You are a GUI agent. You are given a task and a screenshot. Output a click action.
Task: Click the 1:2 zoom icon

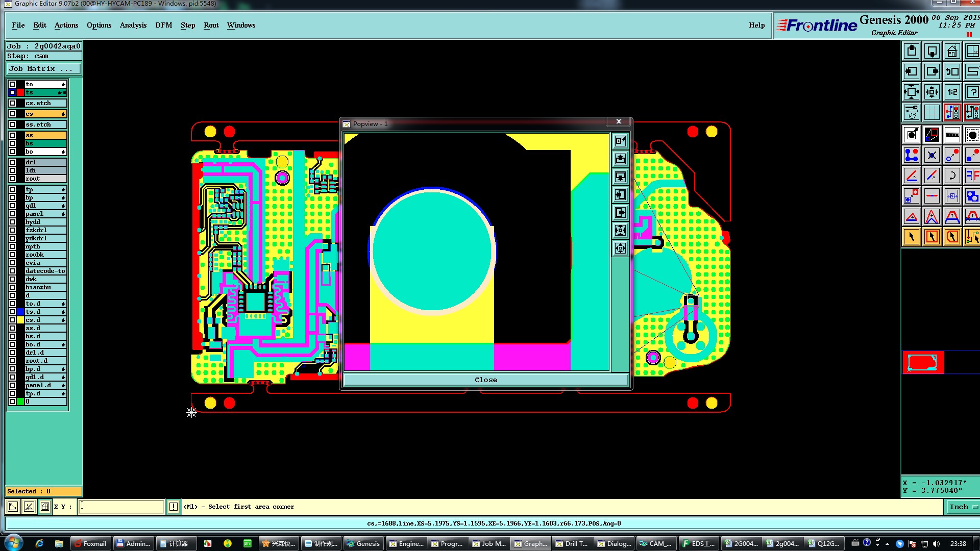point(952,92)
